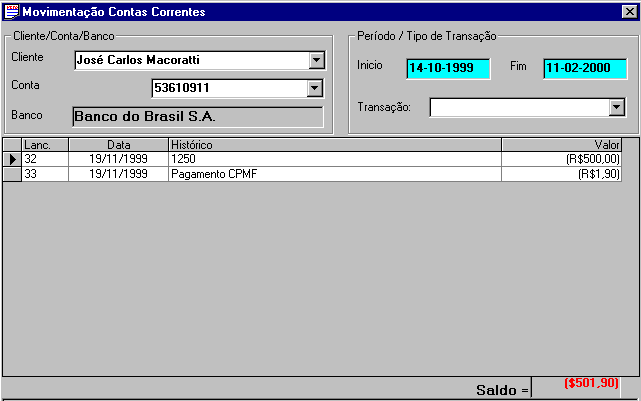Click the date cell in row 32
The width and height of the screenshot is (641, 401).
pyautogui.click(x=119, y=159)
